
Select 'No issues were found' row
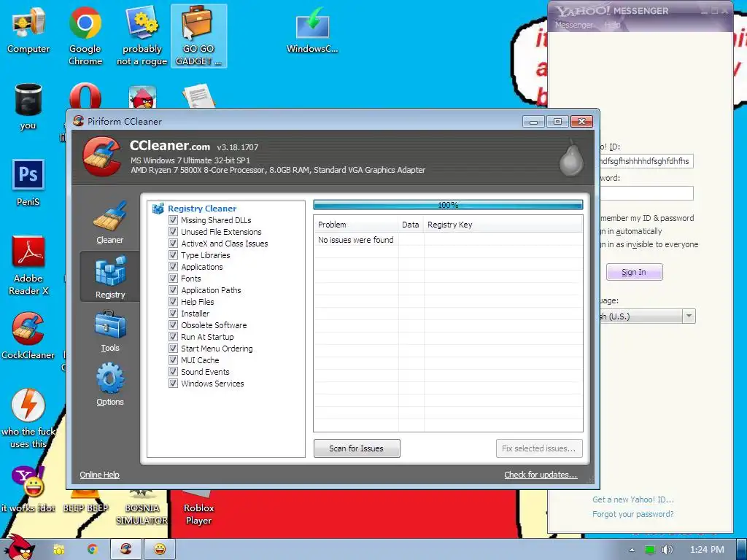click(x=448, y=240)
